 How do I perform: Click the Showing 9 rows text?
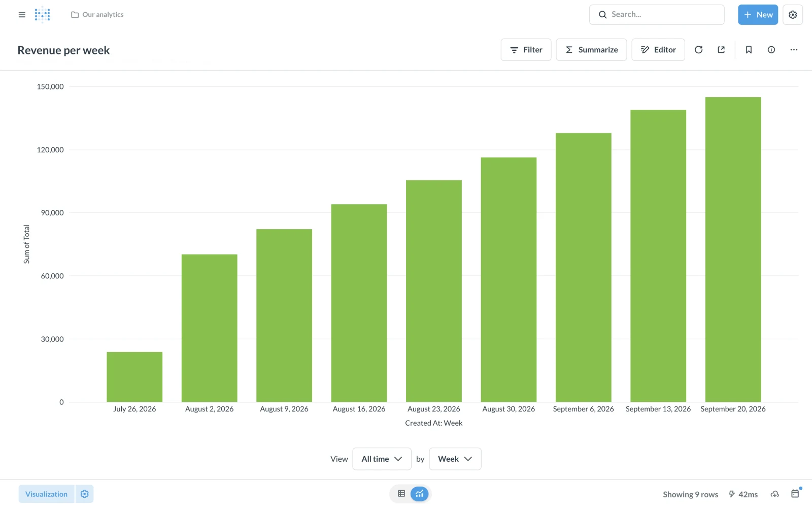pos(690,494)
